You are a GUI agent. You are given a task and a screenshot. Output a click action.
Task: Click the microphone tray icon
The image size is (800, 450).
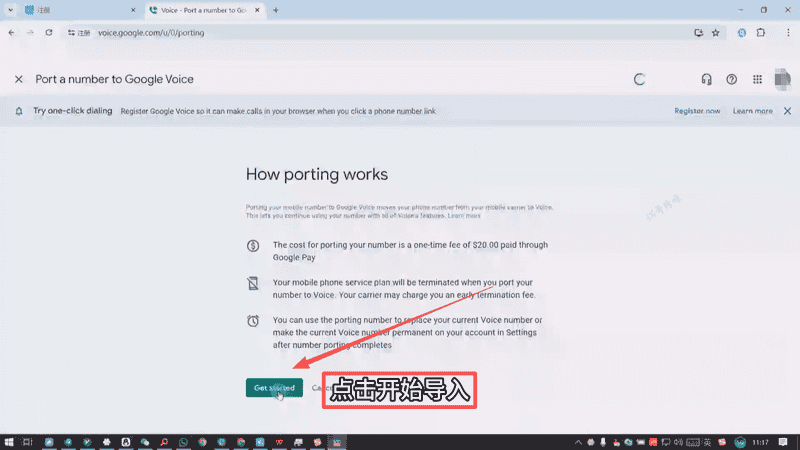pyautogui.click(x=603, y=442)
